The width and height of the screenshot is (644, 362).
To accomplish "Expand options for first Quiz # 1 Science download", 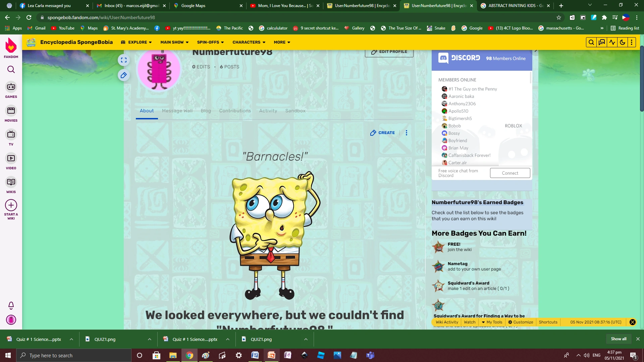I will pos(71,339).
